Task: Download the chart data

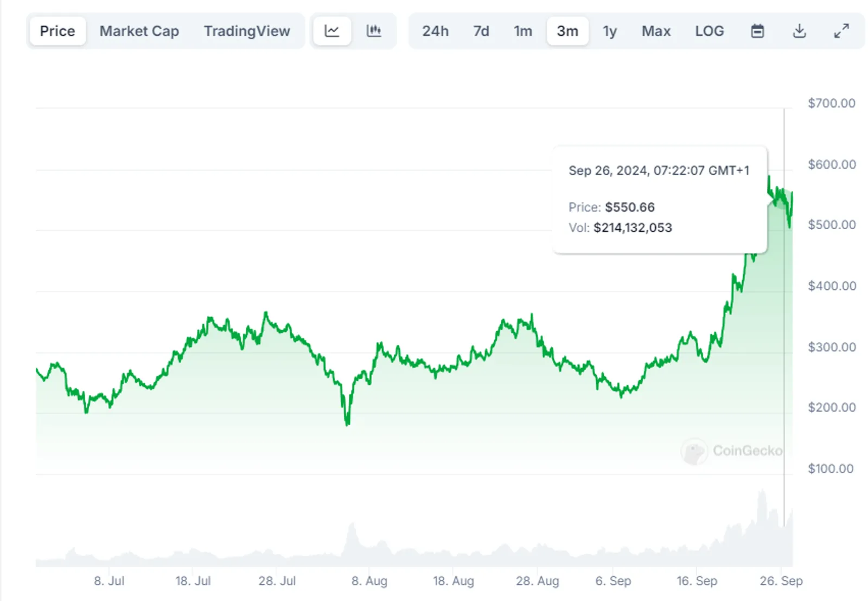Action: tap(799, 31)
